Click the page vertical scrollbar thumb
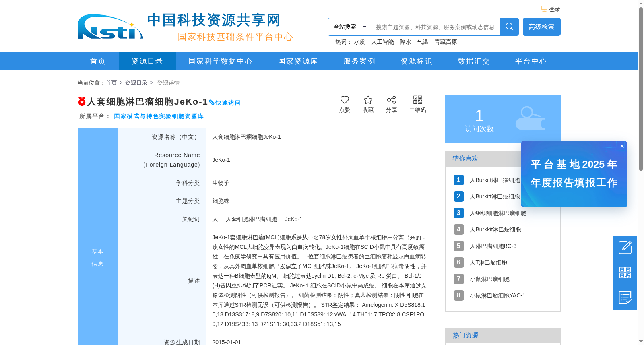 coord(641,89)
